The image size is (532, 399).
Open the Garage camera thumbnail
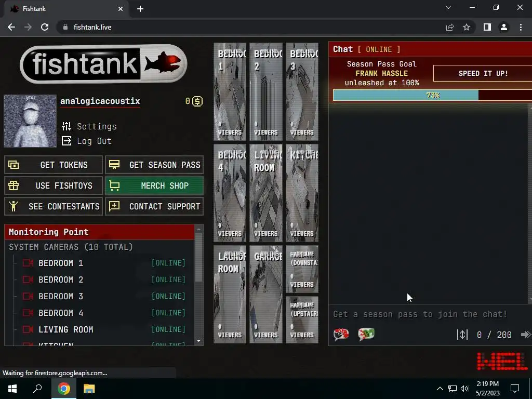266,295
